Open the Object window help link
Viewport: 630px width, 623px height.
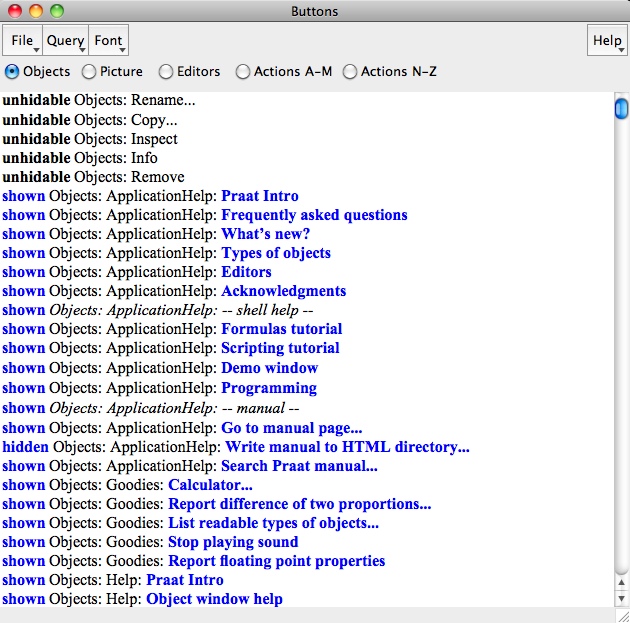214,599
